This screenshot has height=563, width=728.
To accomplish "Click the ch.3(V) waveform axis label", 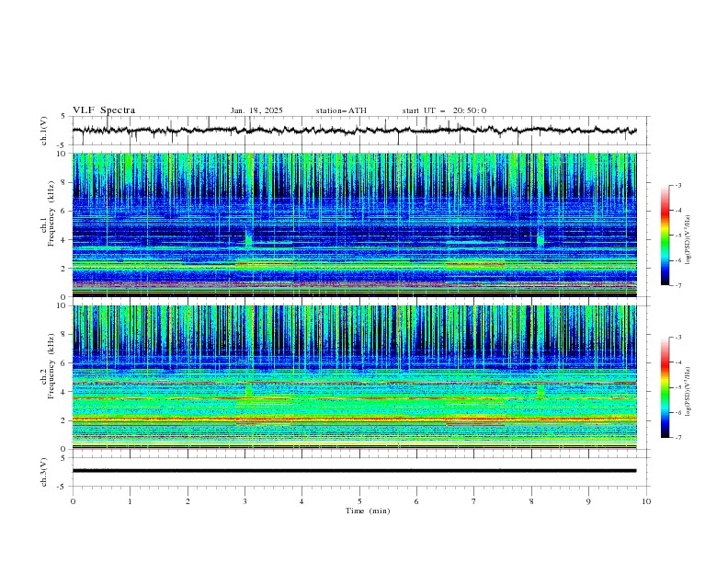I will point(43,472).
